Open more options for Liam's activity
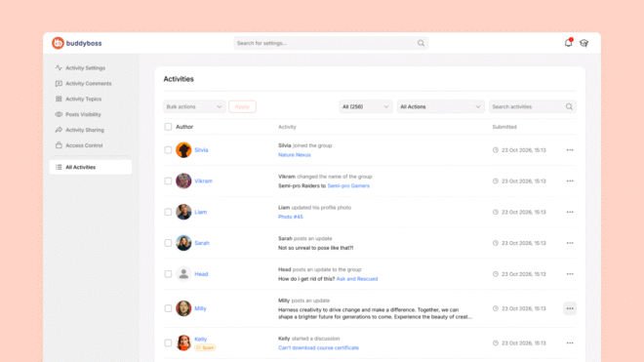644x362 pixels. coord(570,212)
